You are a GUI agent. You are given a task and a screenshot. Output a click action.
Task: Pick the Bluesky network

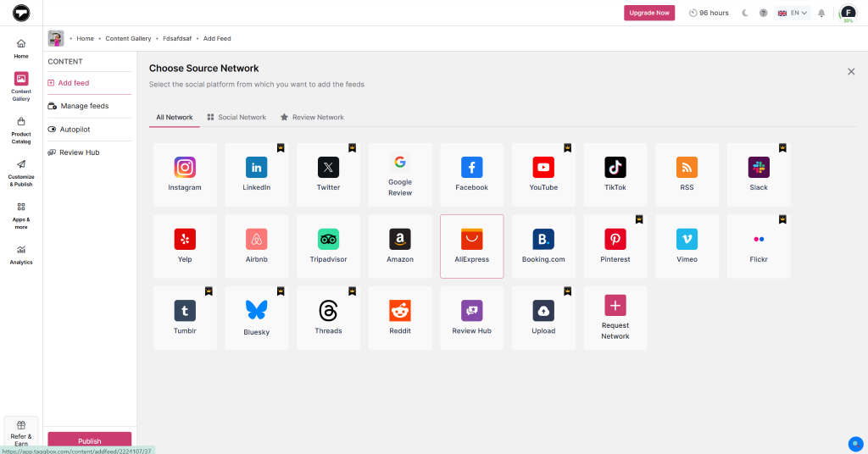(x=256, y=318)
